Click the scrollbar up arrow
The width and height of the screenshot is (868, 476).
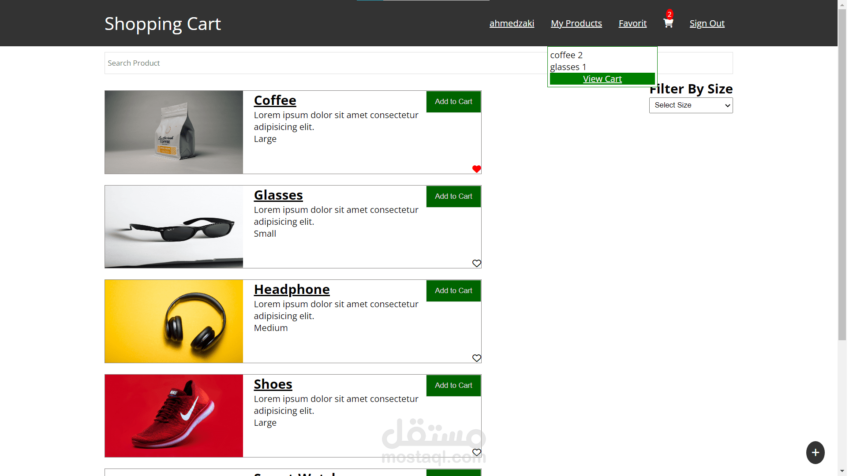842,5
